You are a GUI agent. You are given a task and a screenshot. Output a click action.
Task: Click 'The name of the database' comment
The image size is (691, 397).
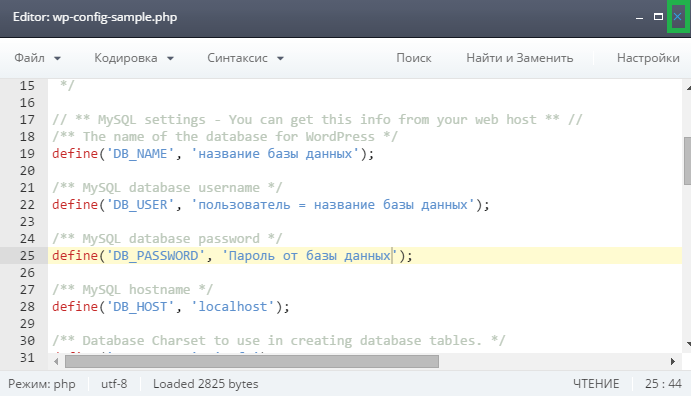pyautogui.click(x=225, y=137)
